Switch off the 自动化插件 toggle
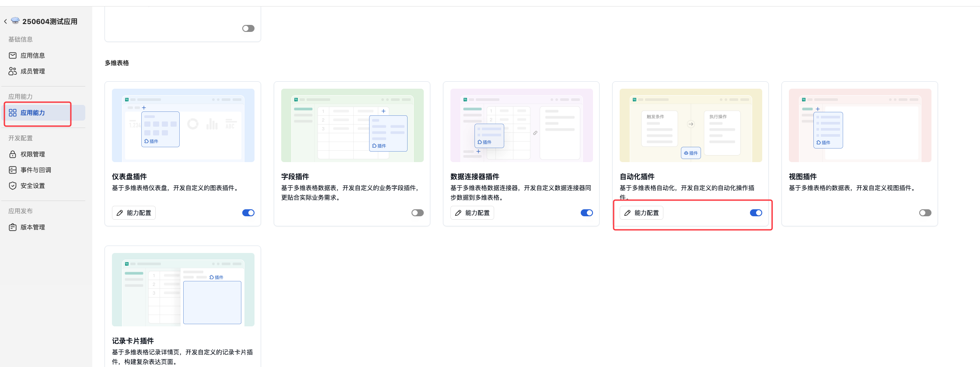Image resolution: width=980 pixels, height=367 pixels. (x=756, y=213)
